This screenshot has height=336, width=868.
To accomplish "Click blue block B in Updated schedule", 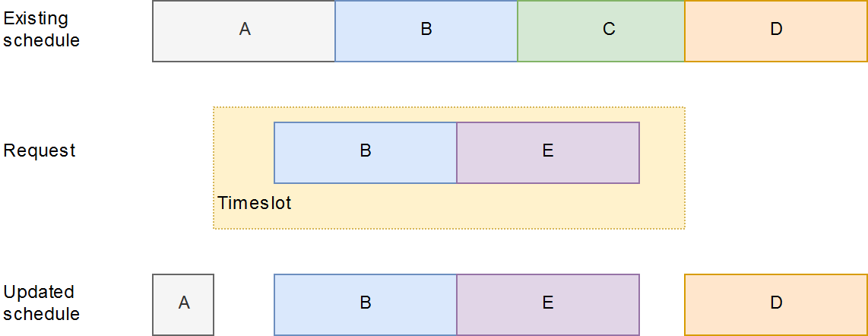I will [366, 305].
